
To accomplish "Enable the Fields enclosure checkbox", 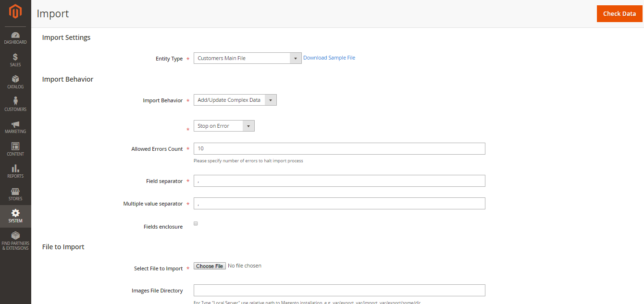I will point(196,223).
